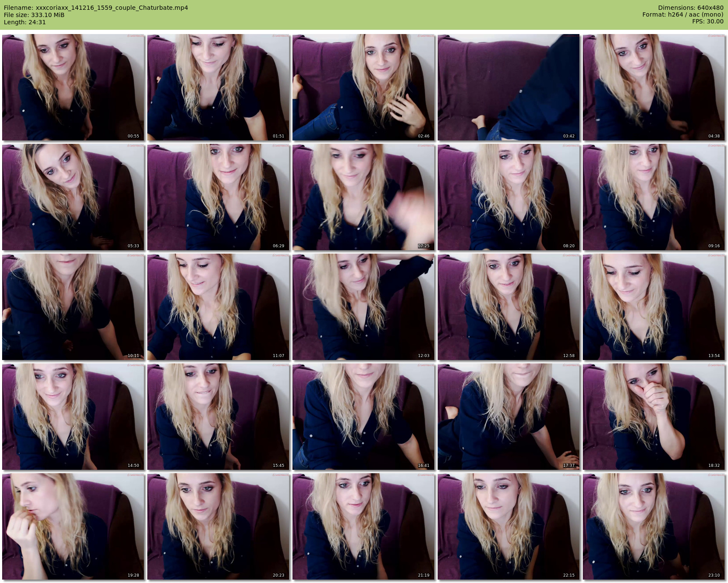Select the frame stamped 12:58
Screen dimensions: 728x583
point(509,307)
